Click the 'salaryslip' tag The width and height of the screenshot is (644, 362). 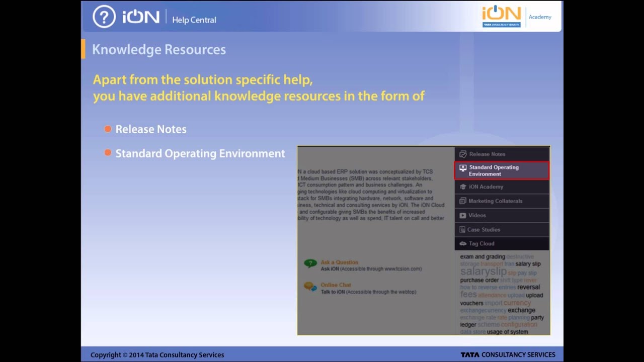click(483, 271)
